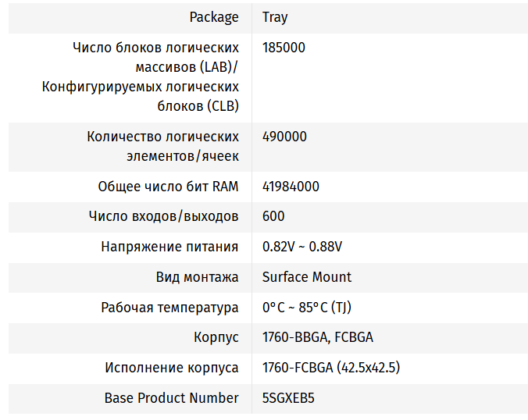The height and width of the screenshot is (420, 528).
Task: Click the Корпус label
Action: point(216,338)
